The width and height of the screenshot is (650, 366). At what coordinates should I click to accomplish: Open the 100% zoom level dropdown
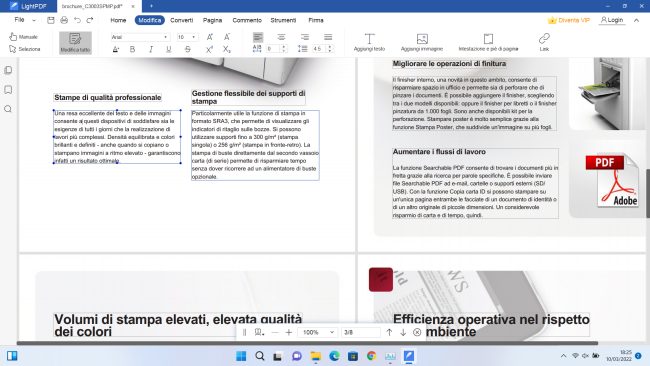pyautogui.click(x=318, y=332)
